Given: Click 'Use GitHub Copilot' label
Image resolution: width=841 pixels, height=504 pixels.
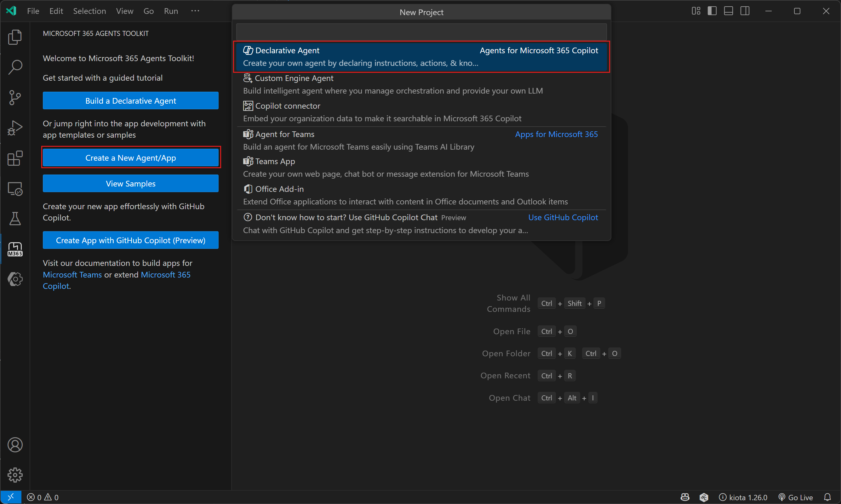Looking at the screenshot, I should 563,217.
